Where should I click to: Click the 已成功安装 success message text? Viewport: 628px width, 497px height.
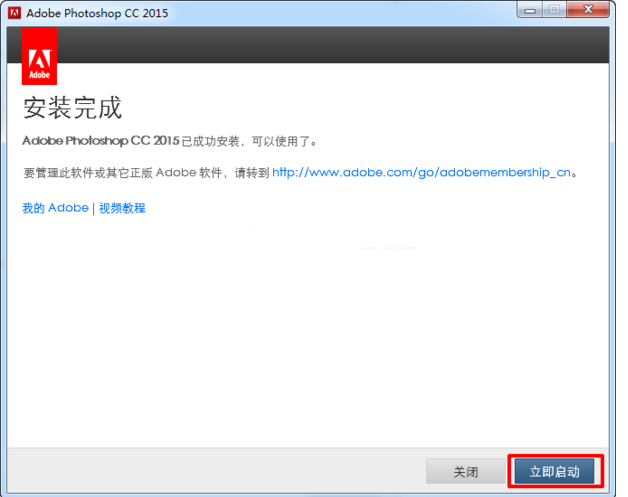[x=169, y=141]
